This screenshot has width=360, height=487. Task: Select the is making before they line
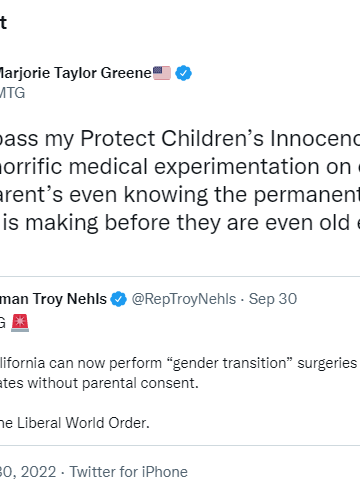pyautogui.click(x=180, y=223)
